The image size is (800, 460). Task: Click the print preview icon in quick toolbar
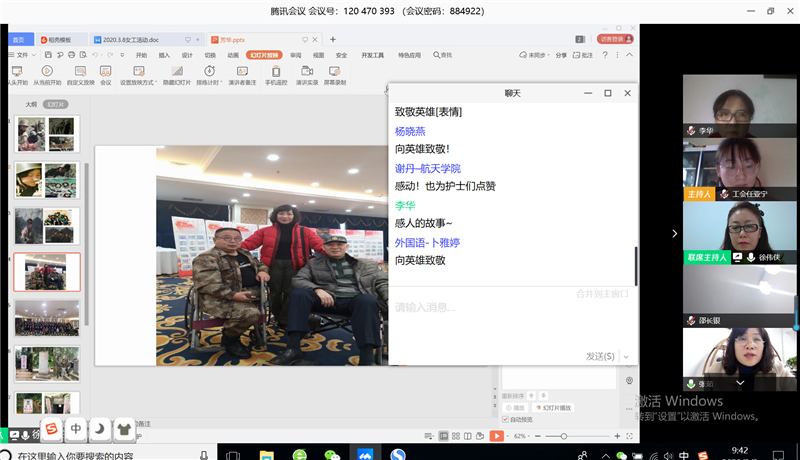point(83,55)
